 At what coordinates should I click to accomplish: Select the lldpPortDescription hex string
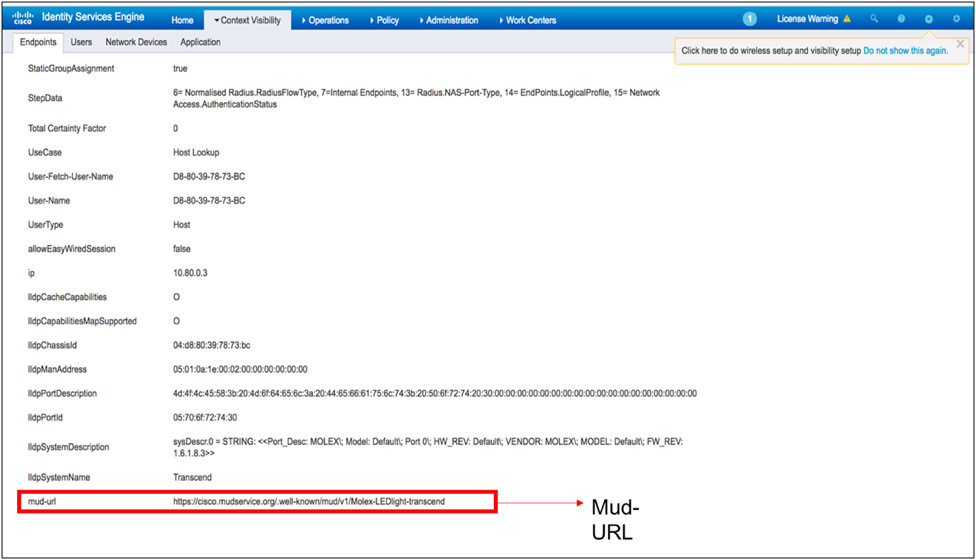click(x=435, y=394)
